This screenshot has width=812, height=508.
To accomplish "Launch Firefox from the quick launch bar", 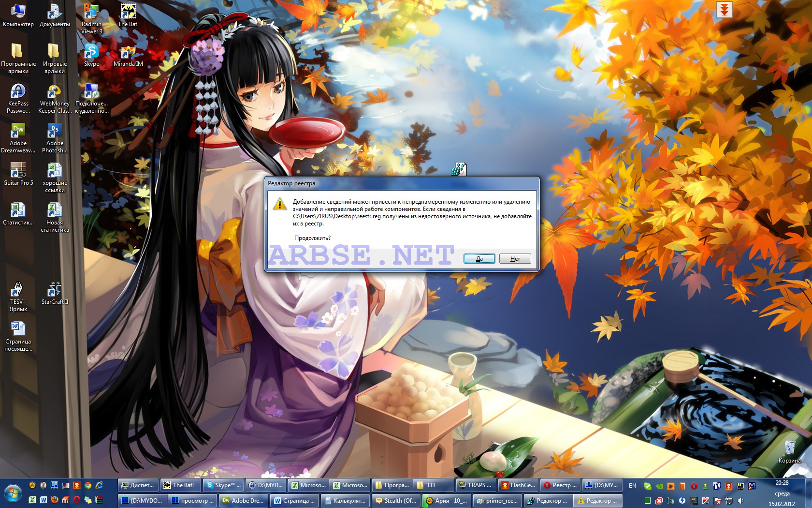I will pyautogui.click(x=54, y=500).
